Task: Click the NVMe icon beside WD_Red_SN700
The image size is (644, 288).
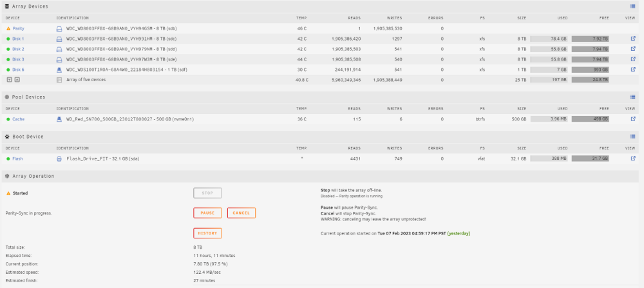Action: 59,119
